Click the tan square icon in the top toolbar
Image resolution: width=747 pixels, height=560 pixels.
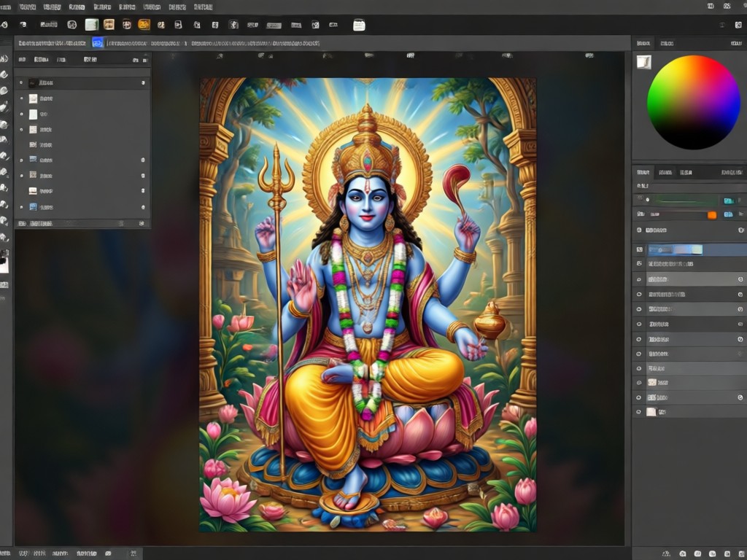tap(109, 24)
